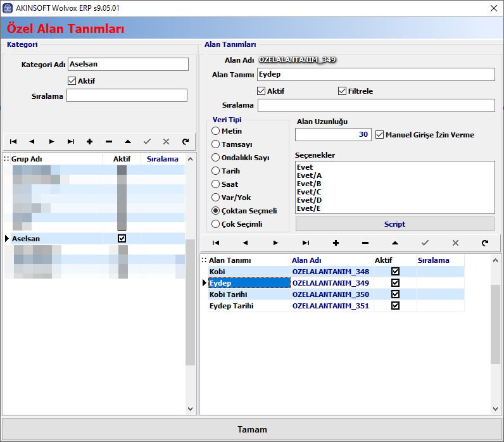Screen dimensions: 504x442
Task: Click the add record icon in Kategori navigator
Action: click(x=89, y=142)
